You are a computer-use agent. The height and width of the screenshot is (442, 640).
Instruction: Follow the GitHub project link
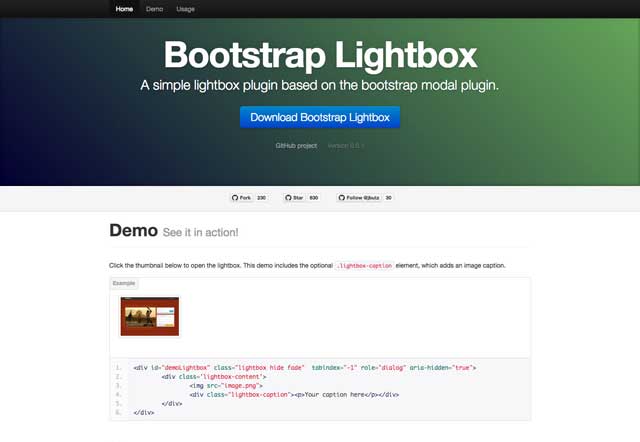pos(296,145)
